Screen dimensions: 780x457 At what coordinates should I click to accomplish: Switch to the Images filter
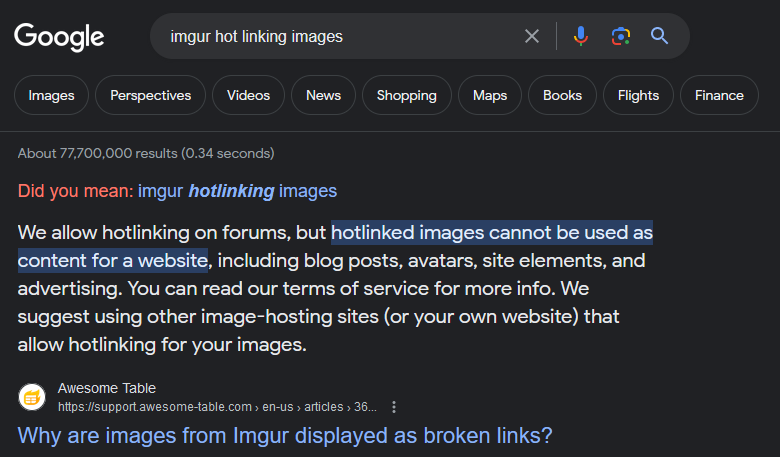point(51,96)
